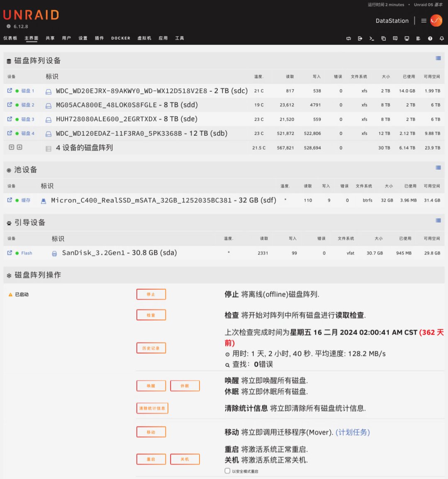Open the 磁盘 2 link
This screenshot has width=448, height=479.
click(28, 105)
